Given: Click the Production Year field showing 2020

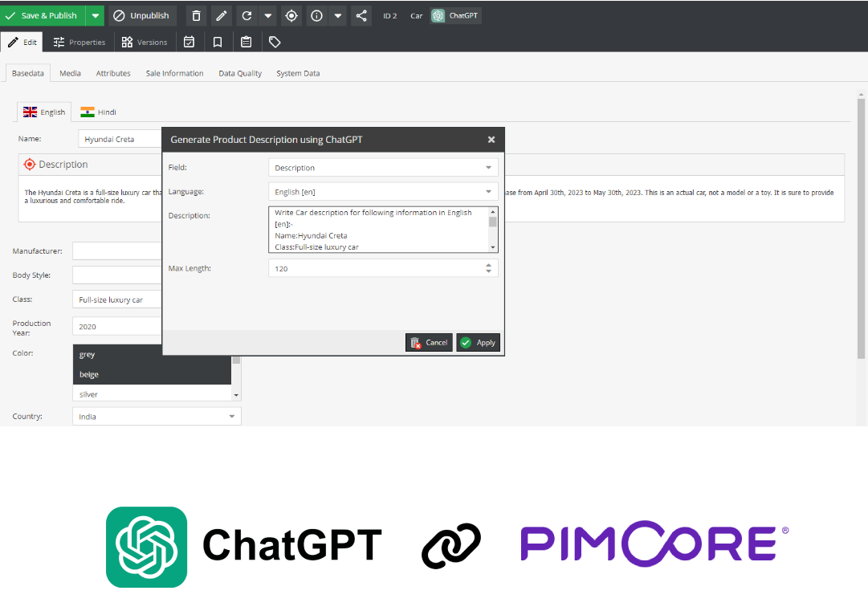Looking at the screenshot, I should coord(116,326).
